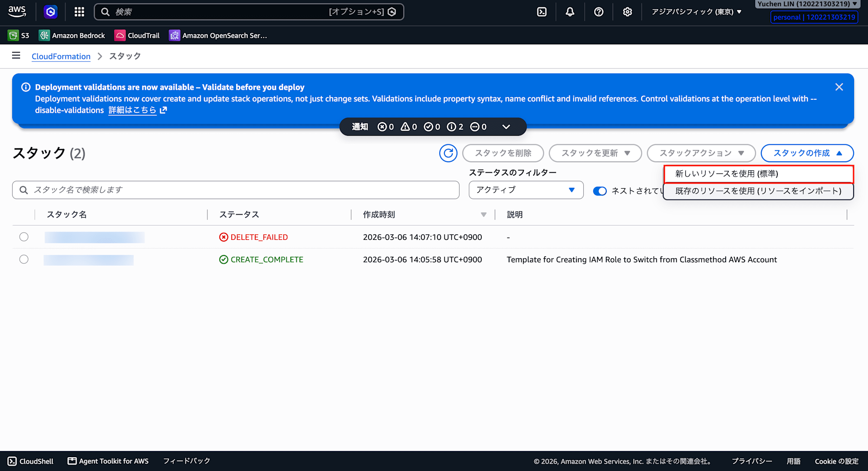Click the info icon in the blue banner
The width and height of the screenshot is (868, 471).
click(26, 87)
